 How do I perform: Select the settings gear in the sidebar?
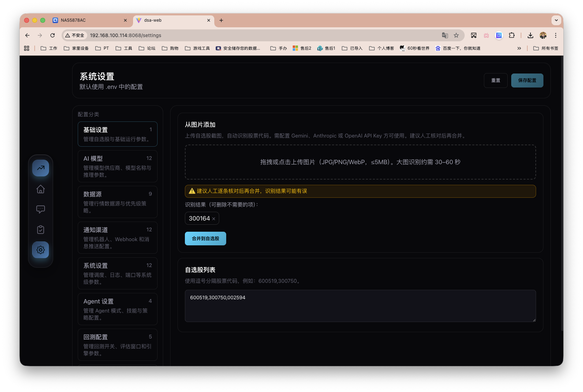[40, 250]
